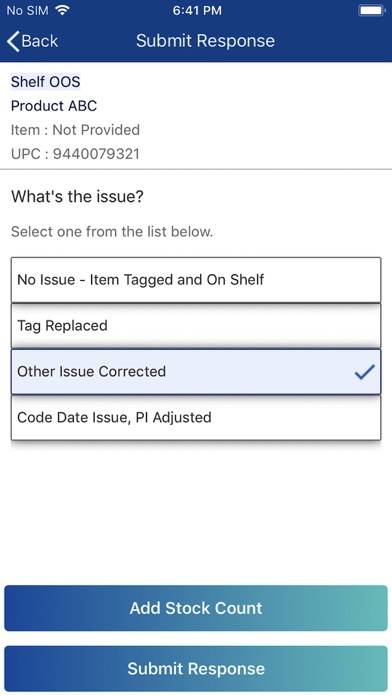
Task: Tap the UPC : 9440079321 text
Action: point(75,154)
